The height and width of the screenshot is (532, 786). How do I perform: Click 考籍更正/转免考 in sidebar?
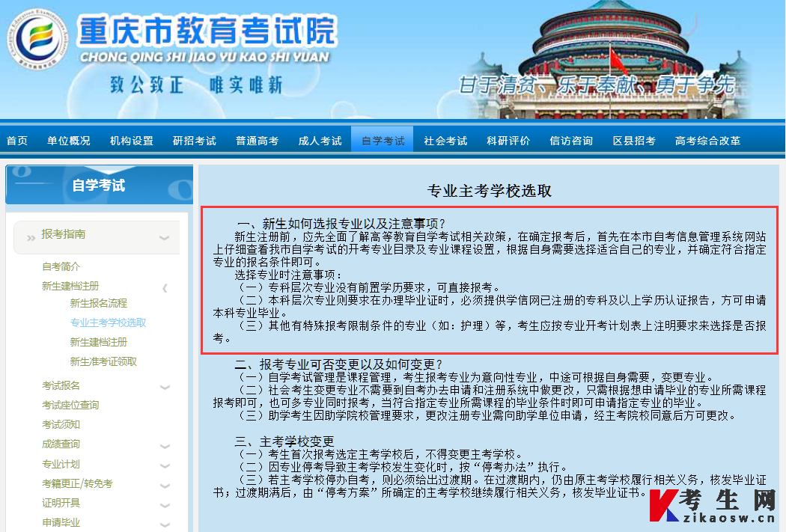tap(77, 483)
